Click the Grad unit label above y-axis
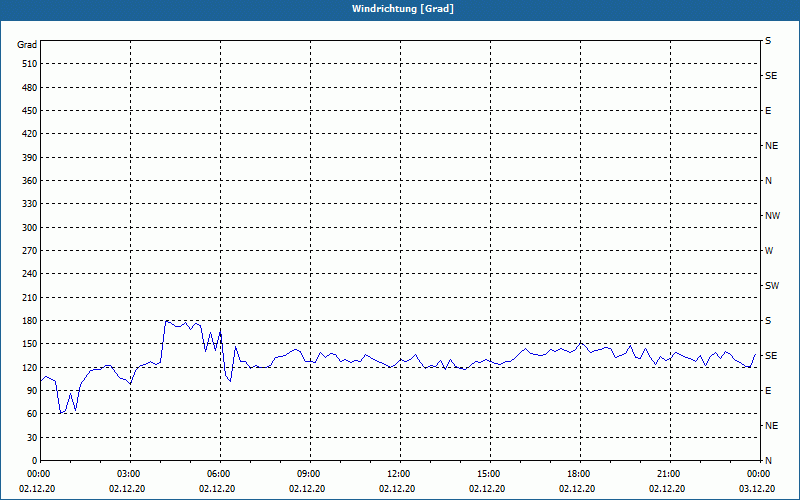800x500 pixels. coord(27,45)
